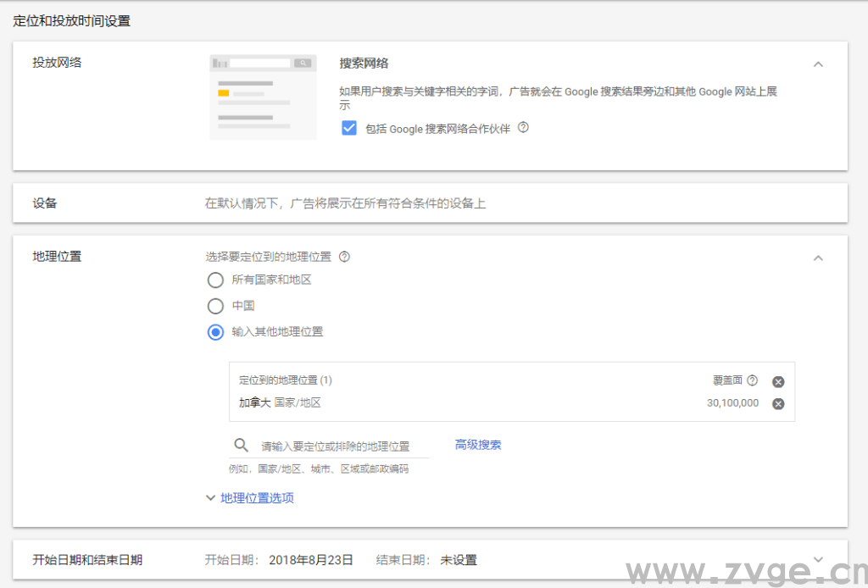Click the search magnifier in the location box
Image resolution: width=868 pixels, height=588 pixels.
(242, 444)
